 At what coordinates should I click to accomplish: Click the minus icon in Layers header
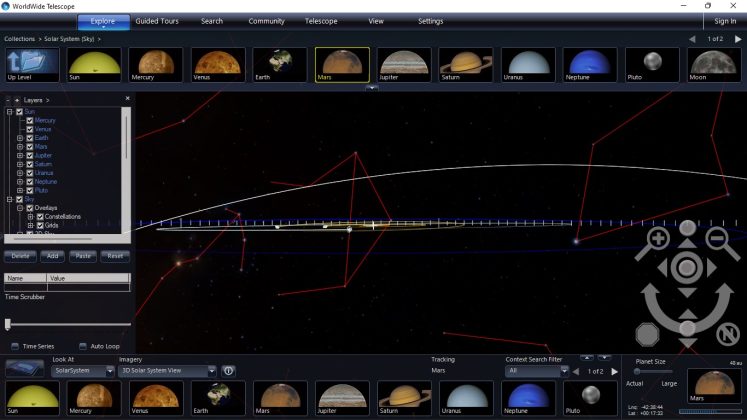(x=8, y=100)
